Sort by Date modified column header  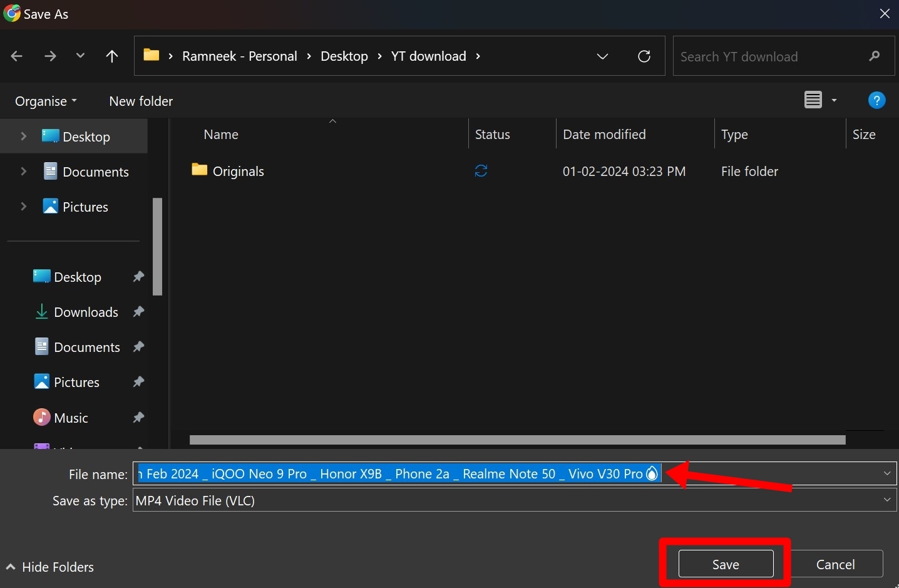[x=604, y=135]
